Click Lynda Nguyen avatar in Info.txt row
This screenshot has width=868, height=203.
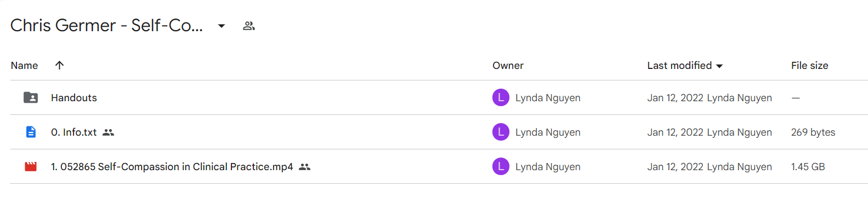click(x=501, y=132)
